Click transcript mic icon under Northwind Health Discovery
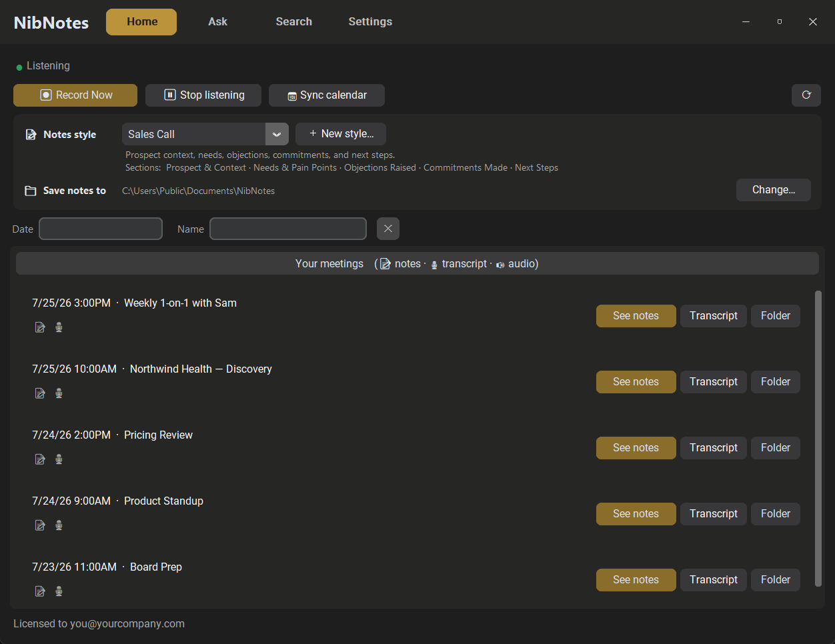The image size is (835, 644). [x=59, y=393]
